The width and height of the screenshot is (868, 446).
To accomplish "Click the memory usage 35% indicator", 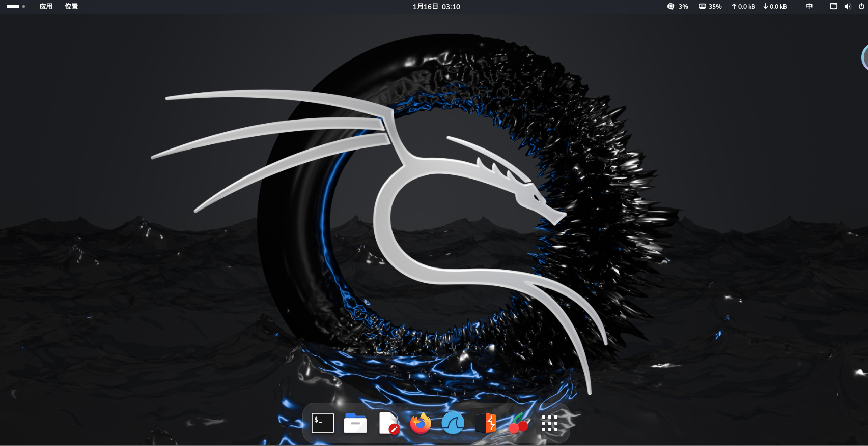I will tap(710, 7).
